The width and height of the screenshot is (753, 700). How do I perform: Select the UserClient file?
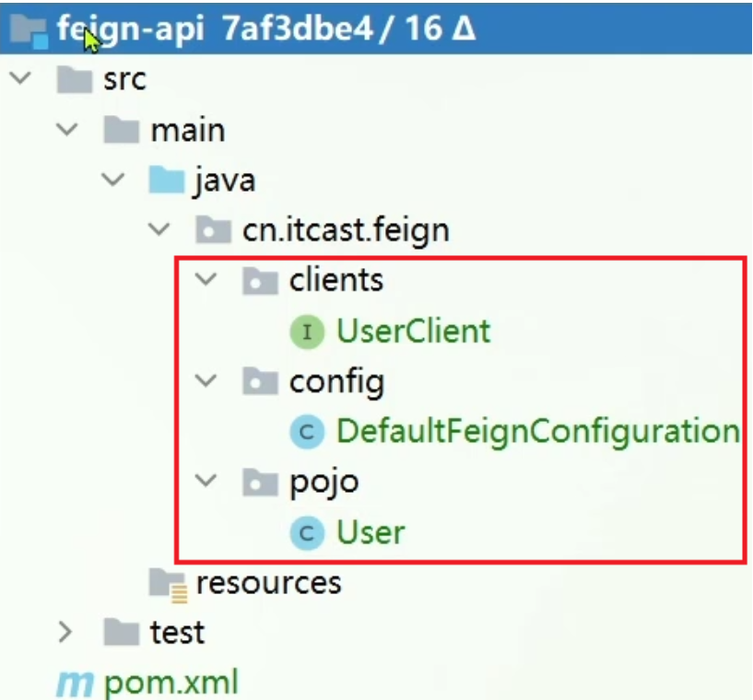tap(413, 331)
